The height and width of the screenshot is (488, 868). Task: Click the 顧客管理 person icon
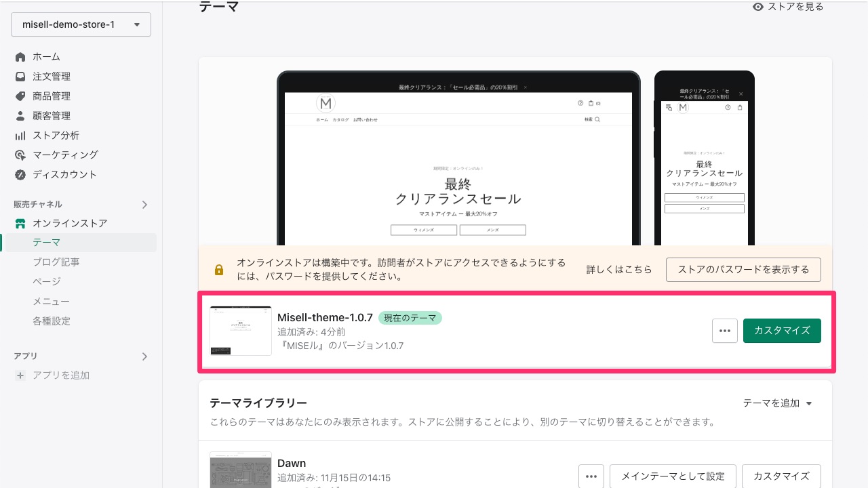20,116
